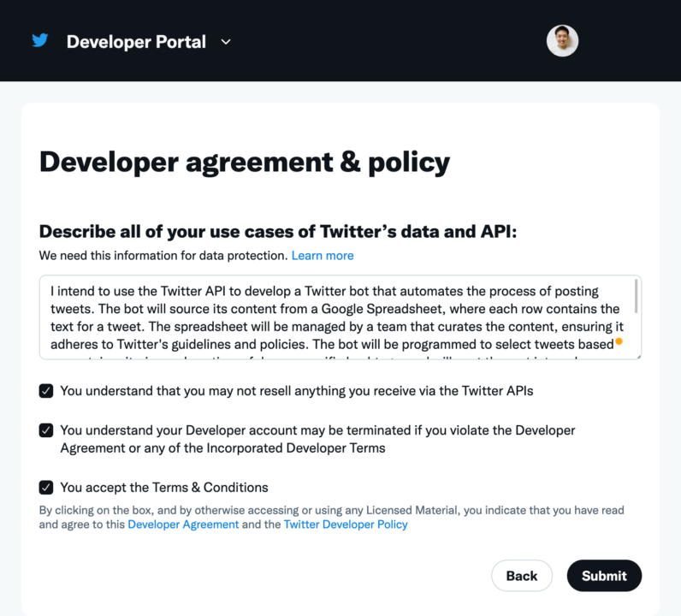Image resolution: width=681 pixels, height=616 pixels.
Task: Open the Twitter Developer Policy link
Action: (346, 524)
